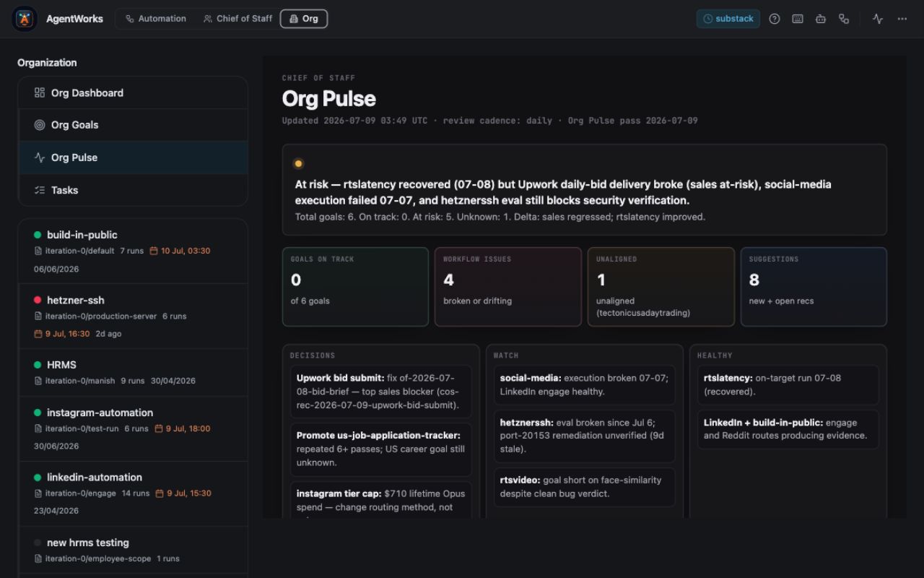This screenshot has height=578, width=924.
Task: Open the HRMS workflow
Action: tap(133, 372)
